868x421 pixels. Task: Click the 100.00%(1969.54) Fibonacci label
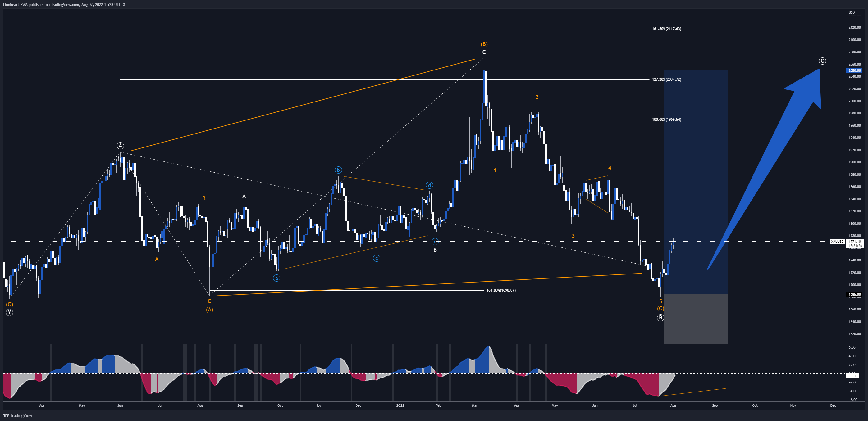pyautogui.click(x=666, y=120)
